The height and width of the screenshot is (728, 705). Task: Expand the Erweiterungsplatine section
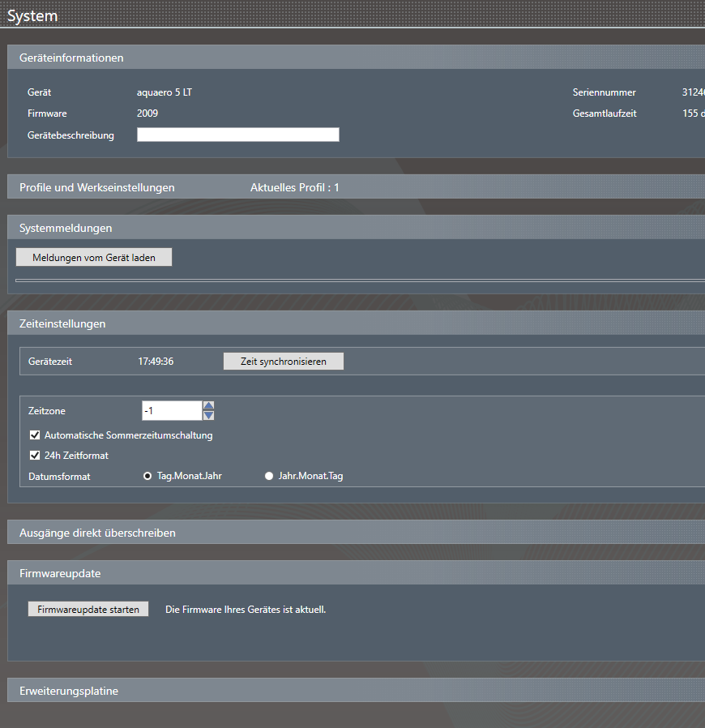click(x=69, y=691)
